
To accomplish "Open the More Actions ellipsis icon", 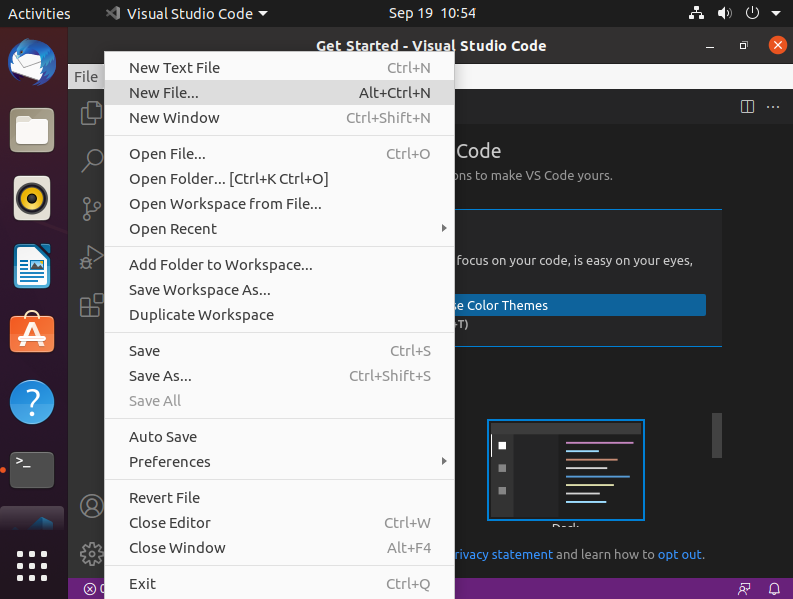I will click(x=773, y=107).
